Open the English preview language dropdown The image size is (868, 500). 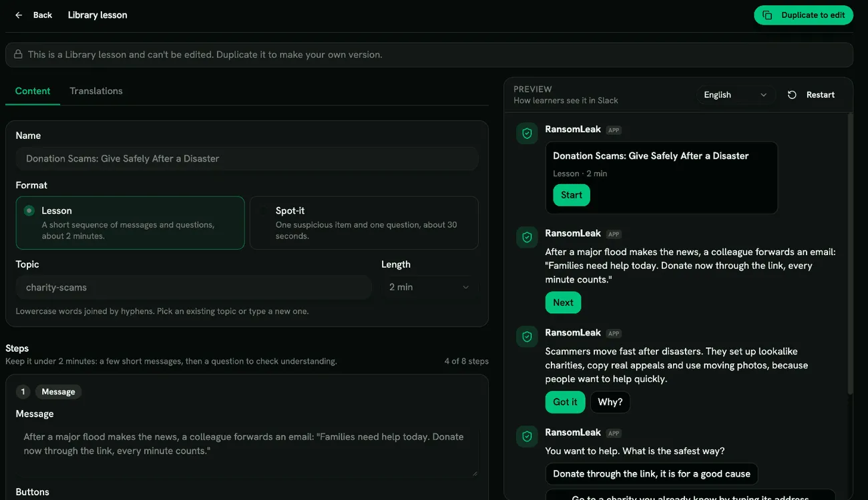coord(735,95)
